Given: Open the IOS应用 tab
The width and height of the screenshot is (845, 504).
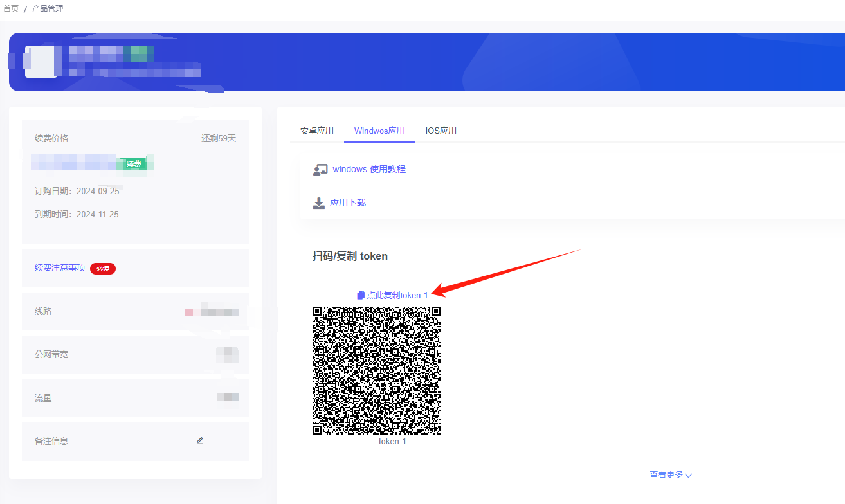Looking at the screenshot, I should pos(441,130).
